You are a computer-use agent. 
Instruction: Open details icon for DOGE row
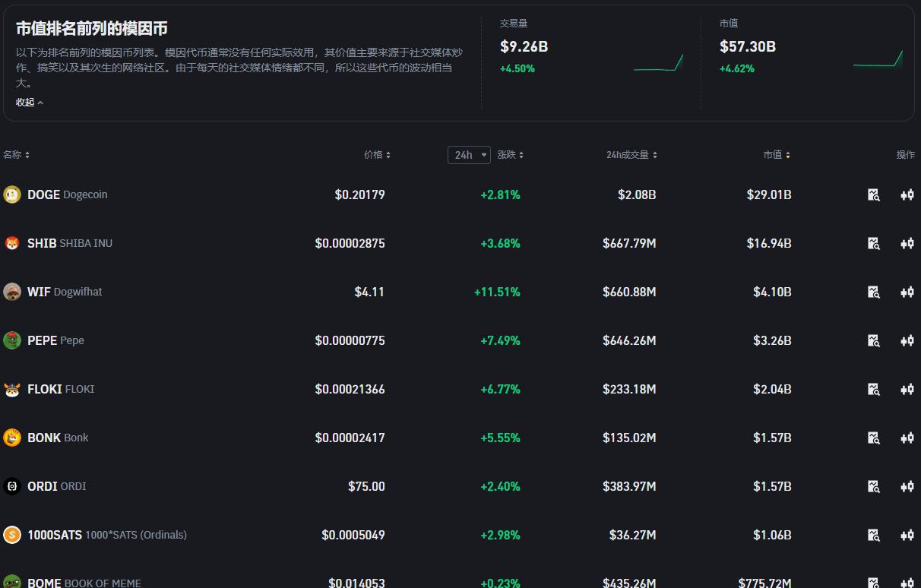[x=874, y=194]
